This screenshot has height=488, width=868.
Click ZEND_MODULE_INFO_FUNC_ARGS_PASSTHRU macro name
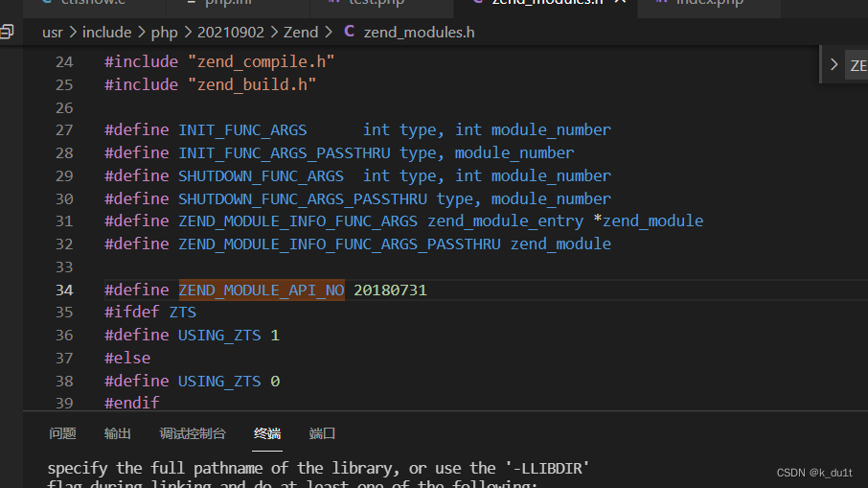click(x=339, y=244)
